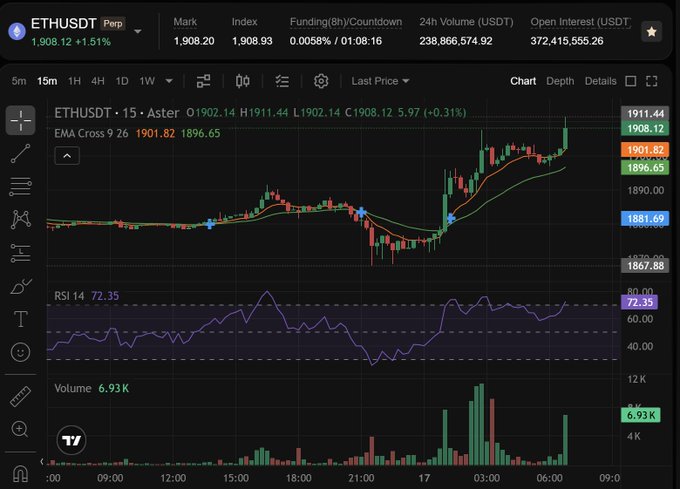This screenshot has height=489, width=680.
Task: Expand more timeframes dropdown after 1W
Action: pos(169,81)
